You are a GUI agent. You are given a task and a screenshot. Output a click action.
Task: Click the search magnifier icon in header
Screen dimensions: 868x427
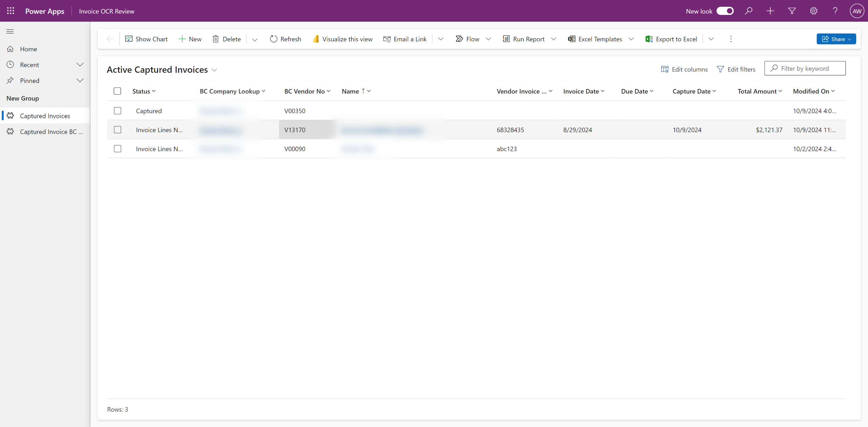(x=749, y=11)
